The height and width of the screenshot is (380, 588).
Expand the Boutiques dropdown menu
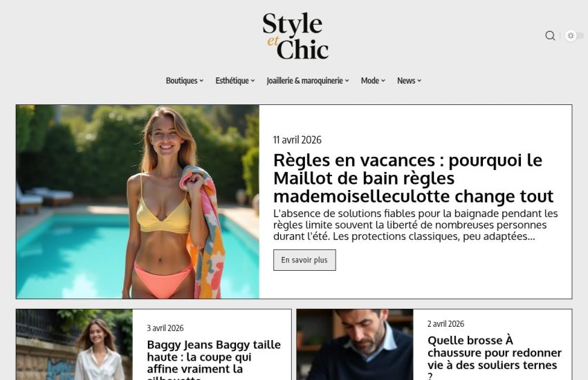pyautogui.click(x=185, y=81)
